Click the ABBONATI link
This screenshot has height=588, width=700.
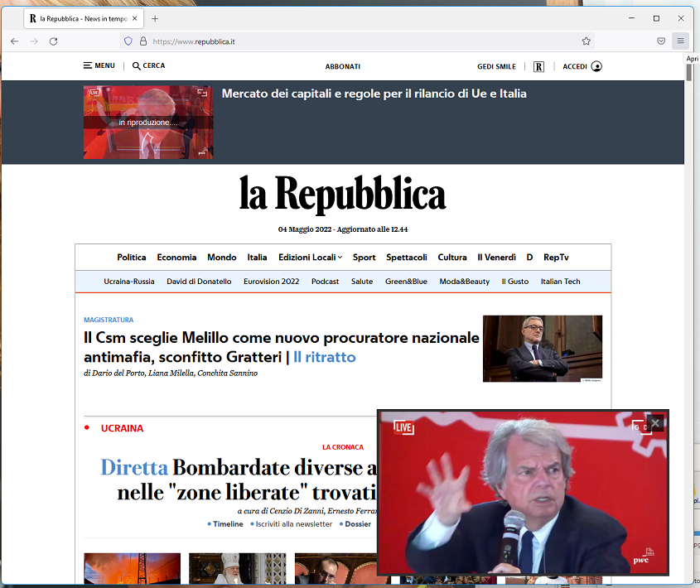[x=343, y=66]
